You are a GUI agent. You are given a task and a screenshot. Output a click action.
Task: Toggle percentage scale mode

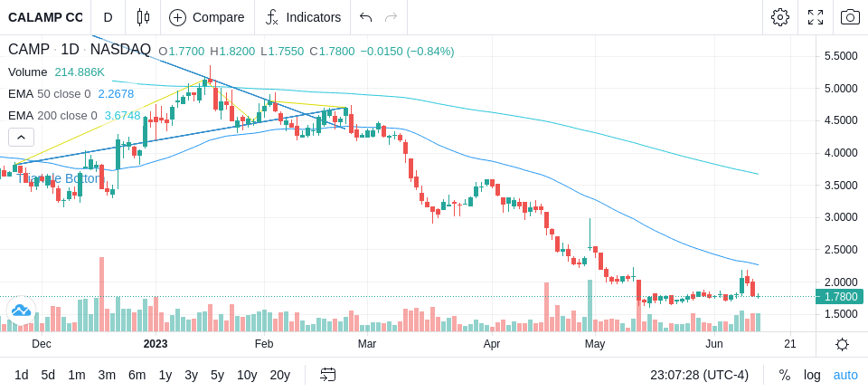(x=785, y=376)
